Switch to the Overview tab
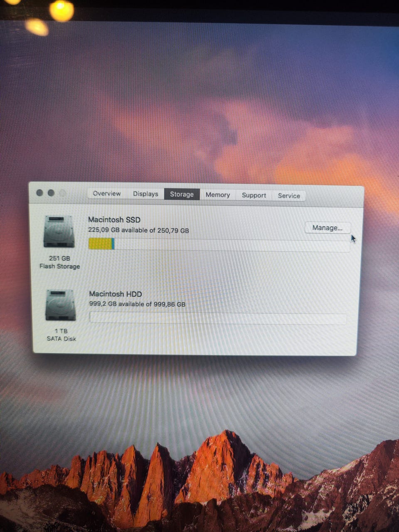Screen dimensions: 399x532 pyautogui.click(x=107, y=194)
